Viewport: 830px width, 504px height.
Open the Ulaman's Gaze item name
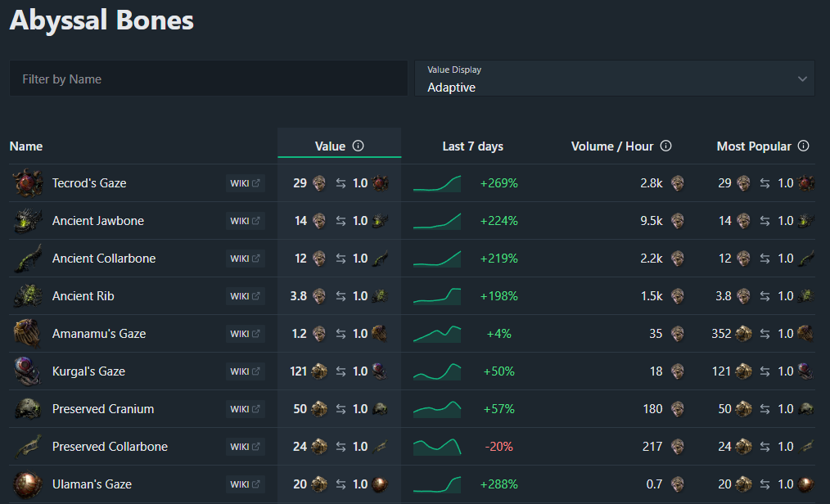point(92,484)
